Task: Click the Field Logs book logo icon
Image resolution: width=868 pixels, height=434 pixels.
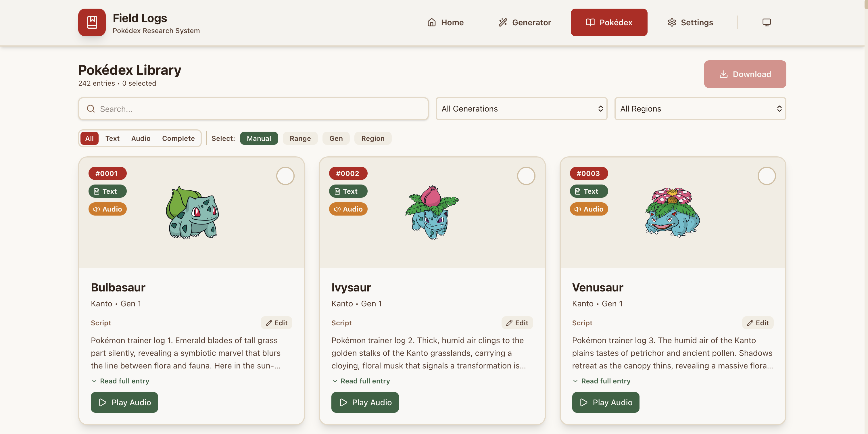Action: (x=92, y=22)
